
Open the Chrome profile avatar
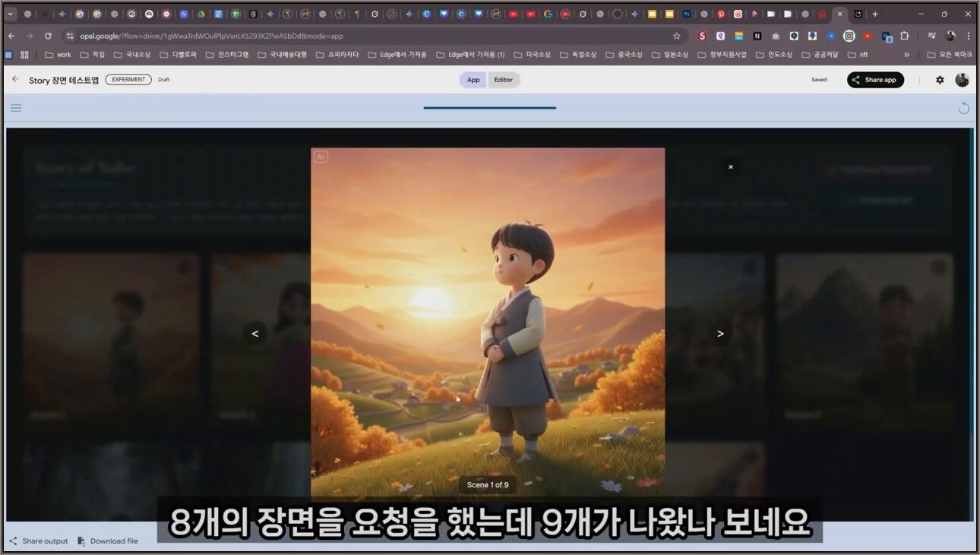(x=950, y=36)
